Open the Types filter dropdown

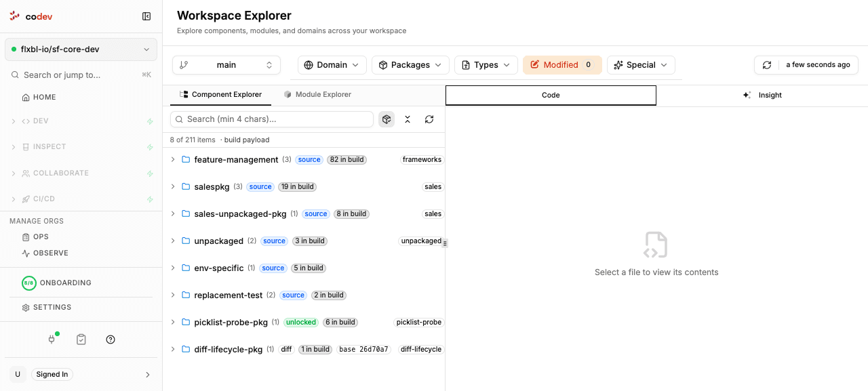(486, 65)
